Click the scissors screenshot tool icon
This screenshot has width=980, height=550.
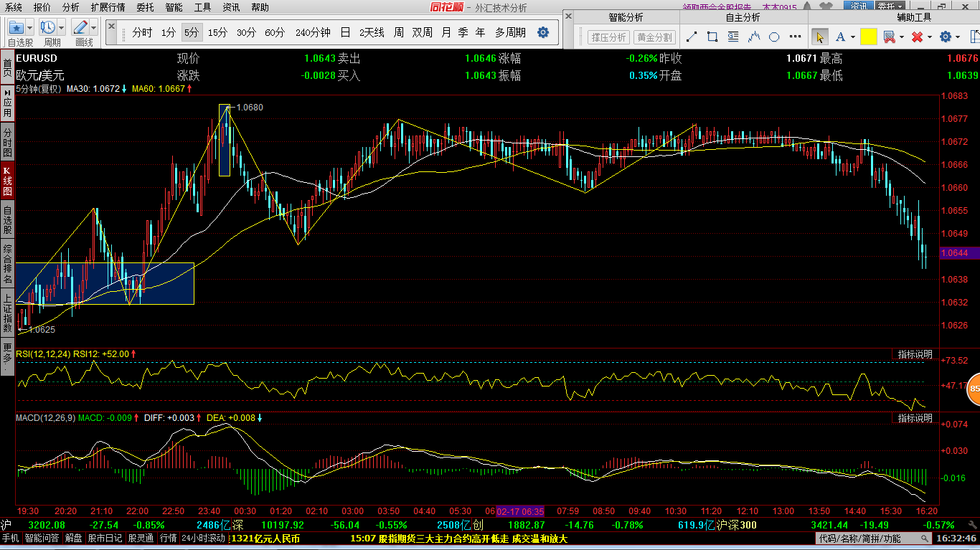pos(890,37)
